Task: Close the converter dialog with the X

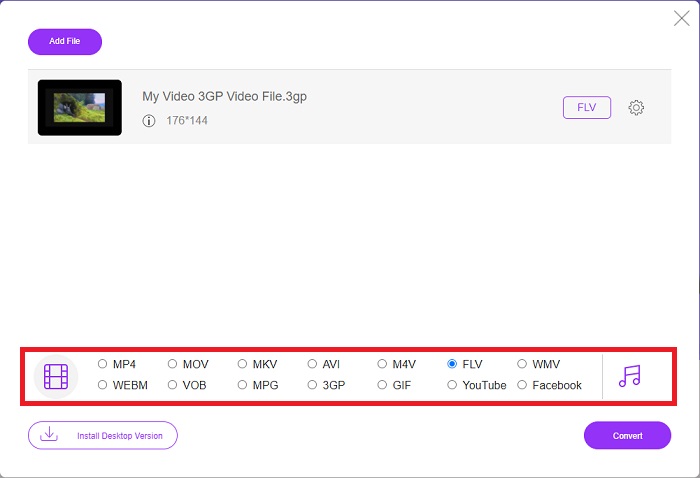Action: (x=681, y=18)
